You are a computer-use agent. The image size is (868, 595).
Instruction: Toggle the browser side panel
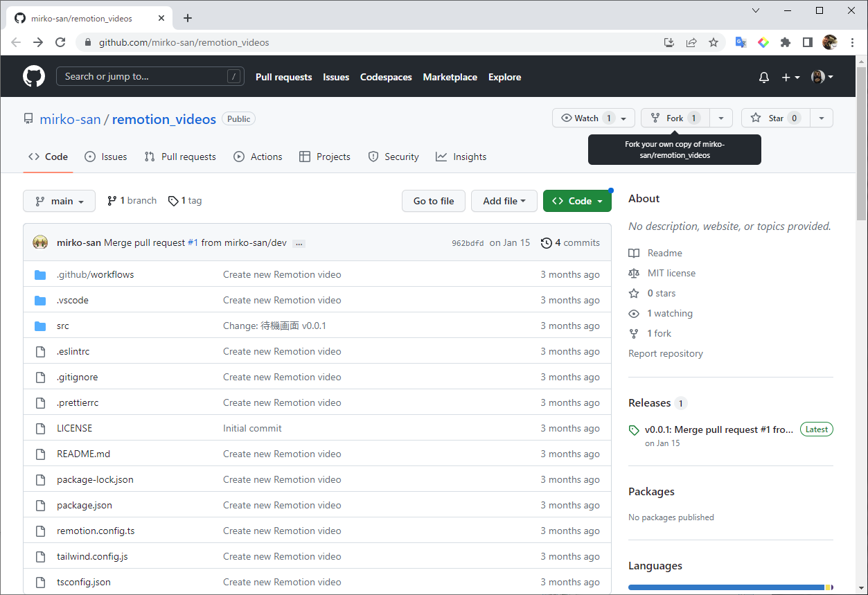[x=807, y=42]
